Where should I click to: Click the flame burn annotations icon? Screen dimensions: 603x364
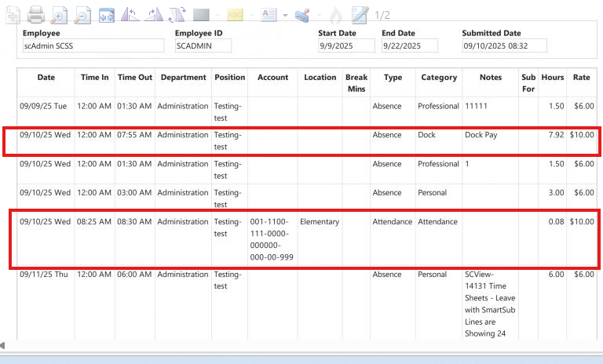[336, 15]
